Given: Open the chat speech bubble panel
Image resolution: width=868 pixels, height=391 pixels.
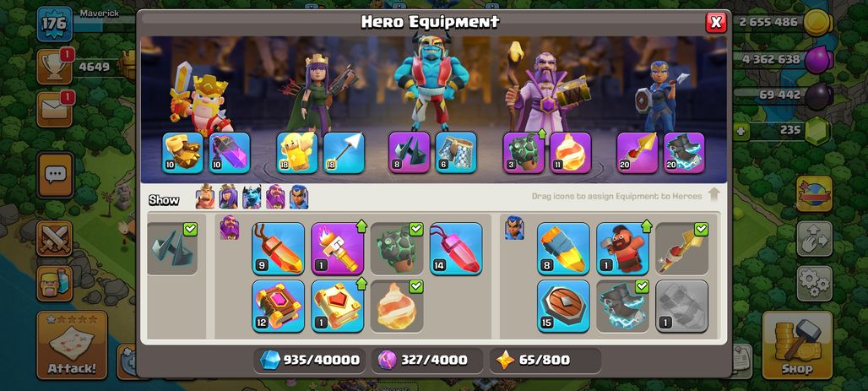Looking at the screenshot, I should [x=56, y=176].
